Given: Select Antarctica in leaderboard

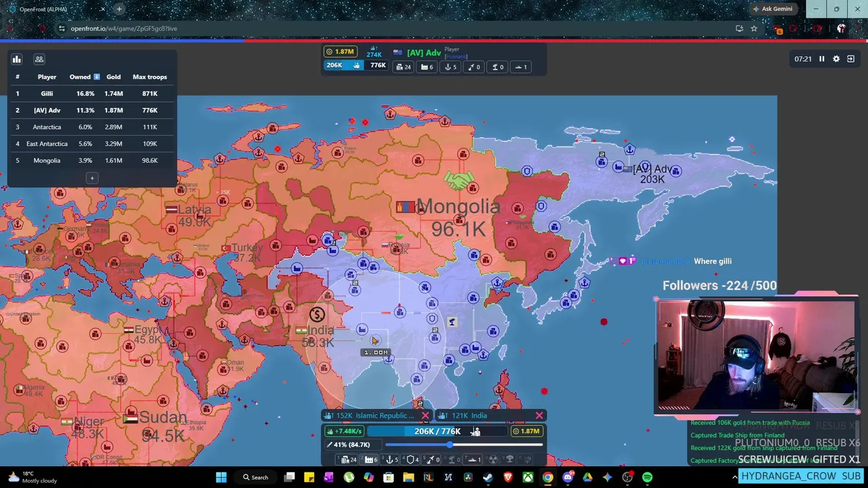Looking at the screenshot, I should point(92,127).
